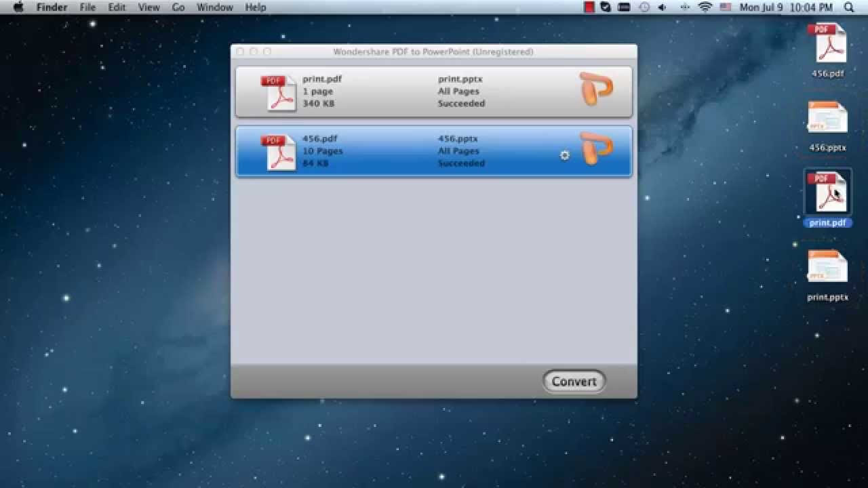
Task: Click 'Succeeded' status in print.pdf row
Action: [x=461, y=104]
